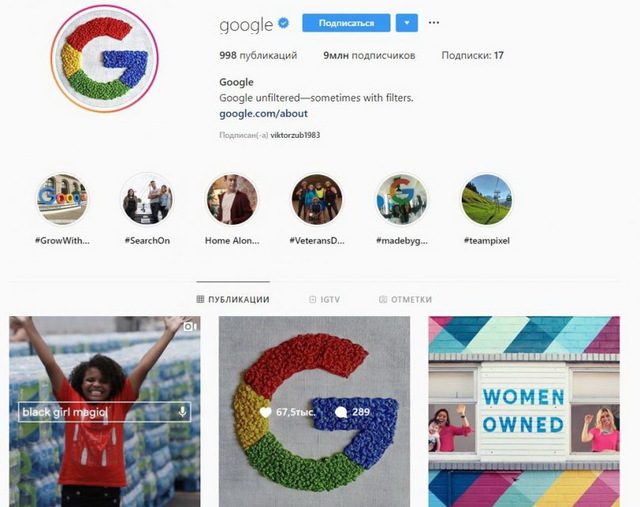Image resolution: width=640 pixels, height=507 pixels.
Task: Open the #SearchOn story highlight
Action: (x=147, y=200)
